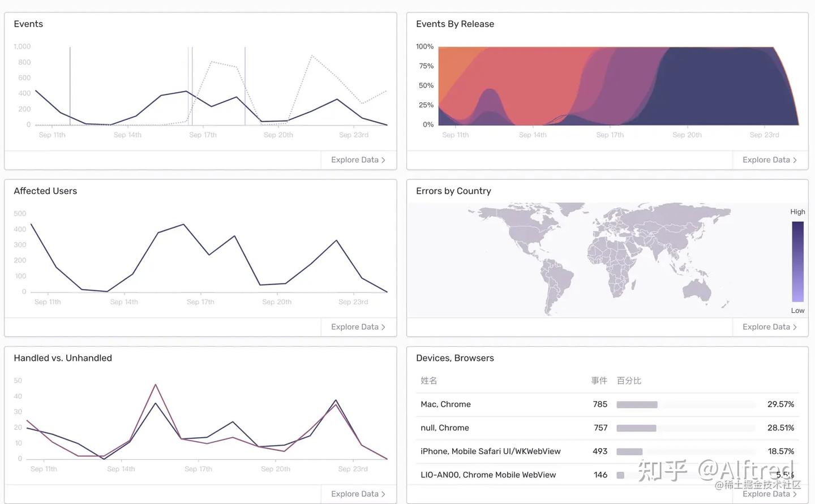Open Explore Data for Errors by Country
This screenshot has width=815, height=504.
click(x=766, y=327)
